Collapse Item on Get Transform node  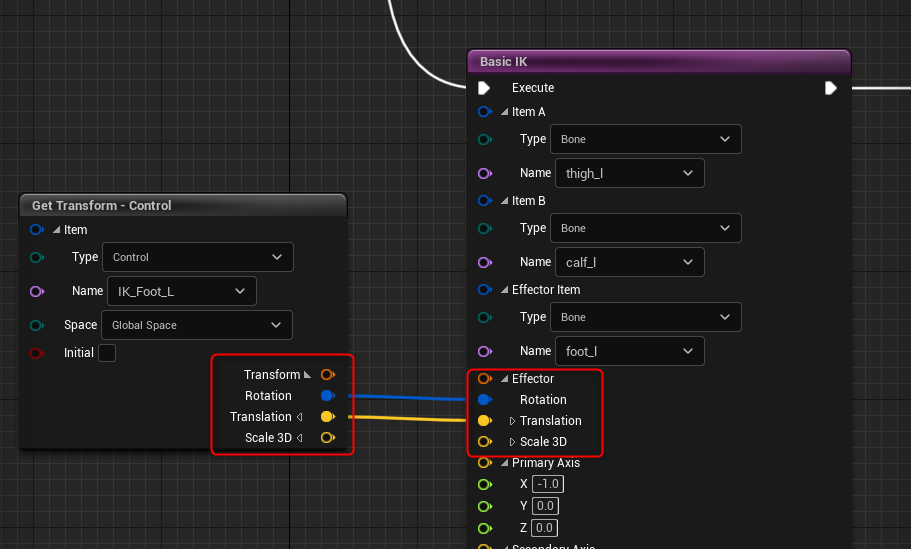pos(56,229)
